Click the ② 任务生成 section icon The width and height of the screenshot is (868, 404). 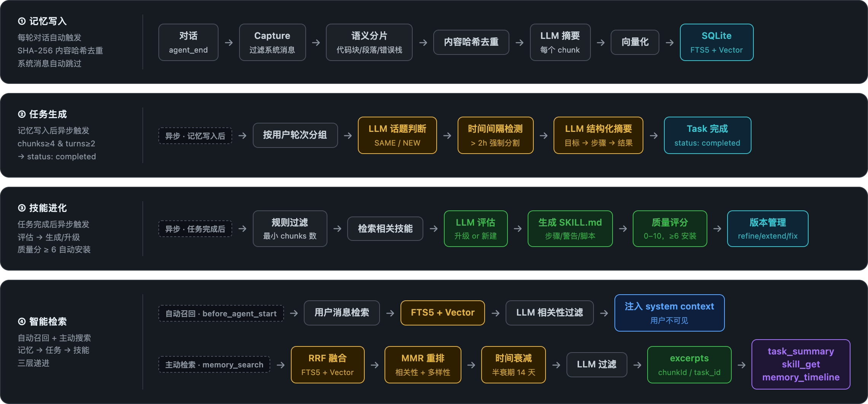click(x=21, y=114)
